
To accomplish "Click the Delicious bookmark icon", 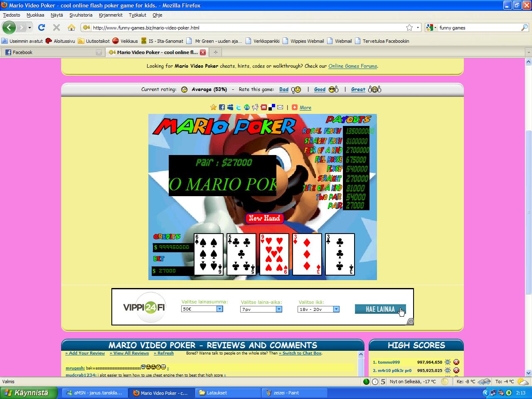I will tap(272, 107).
